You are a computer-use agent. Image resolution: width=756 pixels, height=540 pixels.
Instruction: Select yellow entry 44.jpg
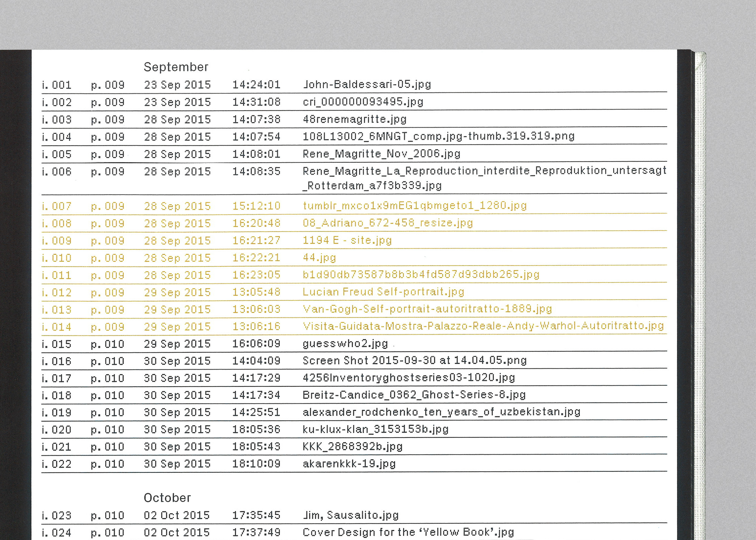click(x=319, y=258)
